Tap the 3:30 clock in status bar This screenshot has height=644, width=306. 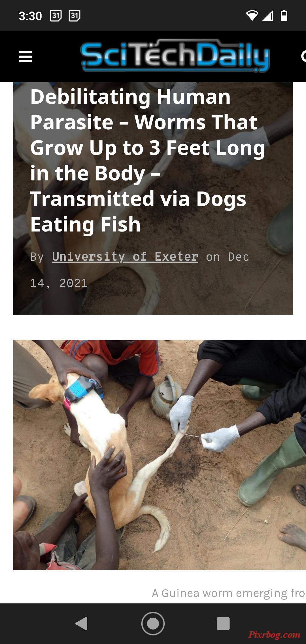(30, 16)
